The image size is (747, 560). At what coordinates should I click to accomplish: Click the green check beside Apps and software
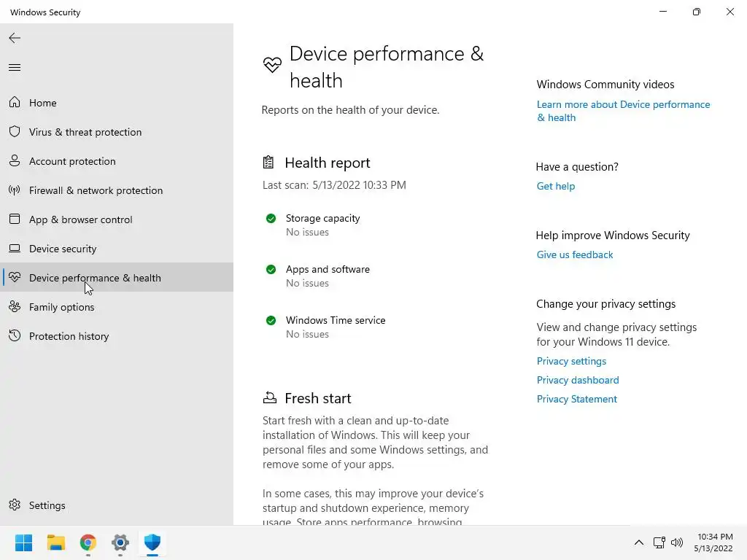click(271, 270)
